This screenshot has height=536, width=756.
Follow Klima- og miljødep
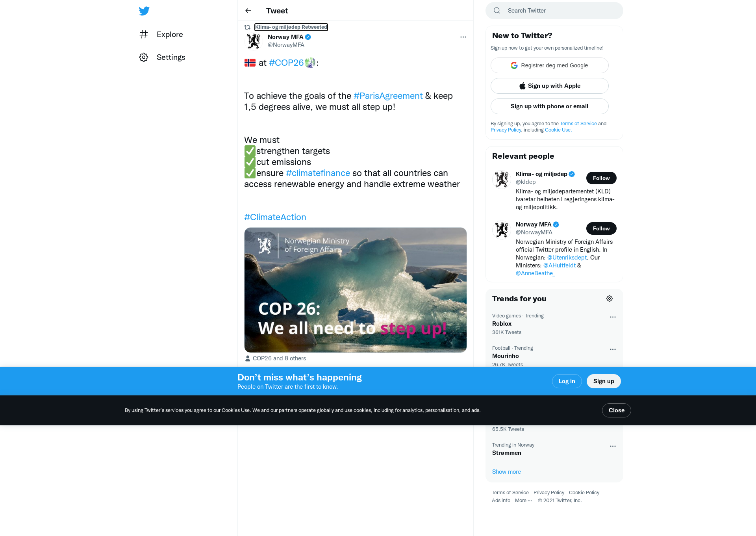(x=601, y=178)
